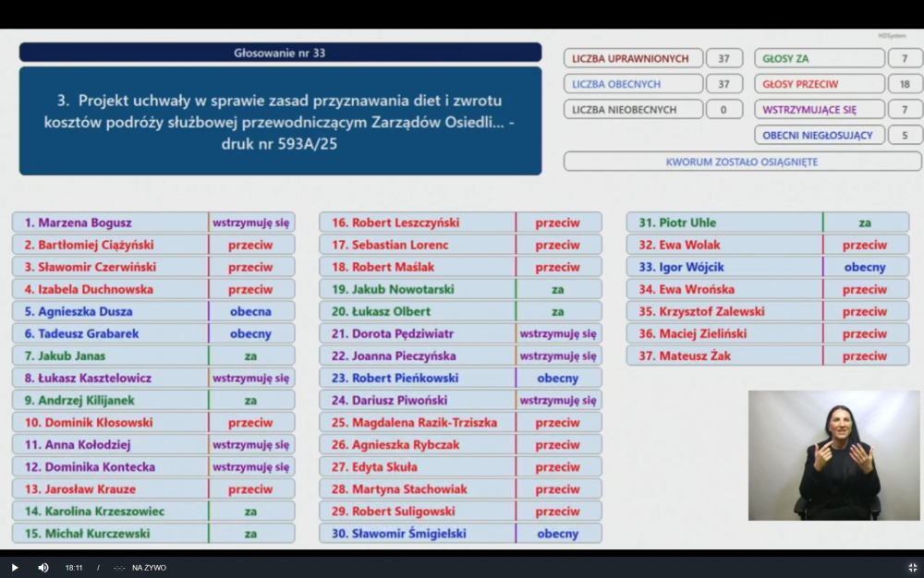Image resolution: width=924 pixels, height=578 pixels.
Task: Select row 22. Joanna Pieczyńska
Action: 460,355
